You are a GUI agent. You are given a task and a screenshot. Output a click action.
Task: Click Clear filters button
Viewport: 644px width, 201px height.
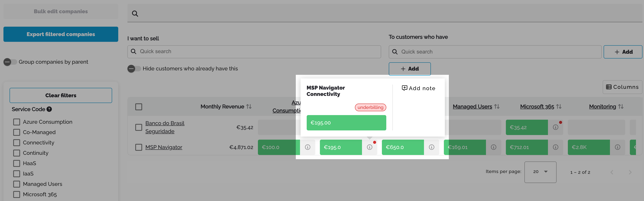coord(61,95)
